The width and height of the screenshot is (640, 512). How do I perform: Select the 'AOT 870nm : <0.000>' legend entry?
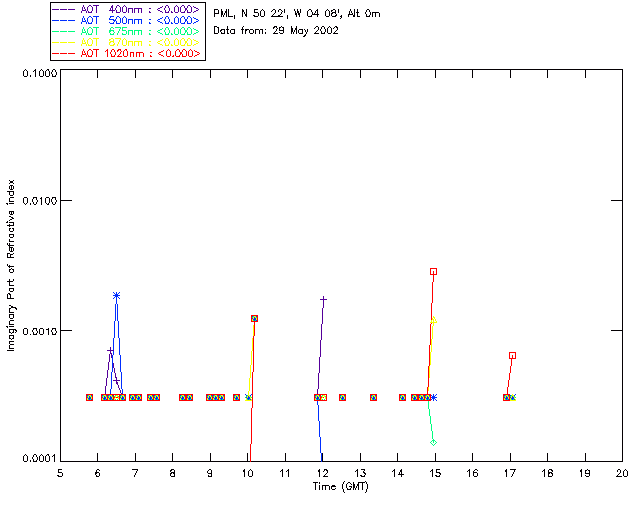click(140, 42)
